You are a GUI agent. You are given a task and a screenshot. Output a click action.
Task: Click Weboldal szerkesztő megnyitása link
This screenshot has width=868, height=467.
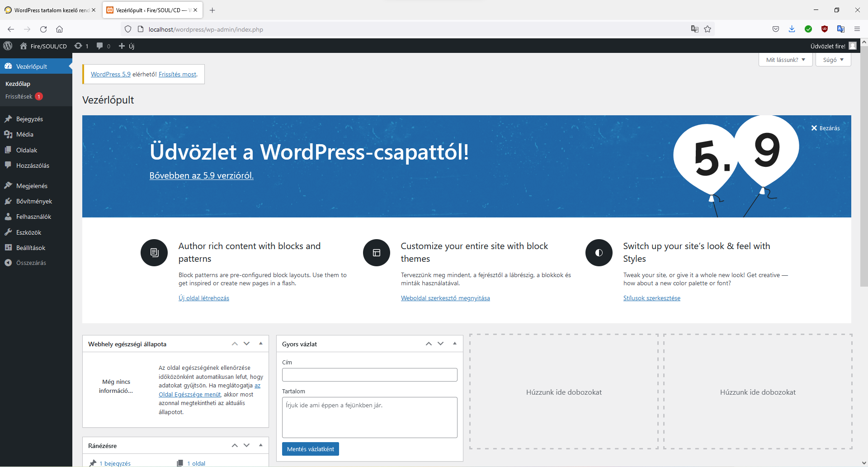point(445,298)
